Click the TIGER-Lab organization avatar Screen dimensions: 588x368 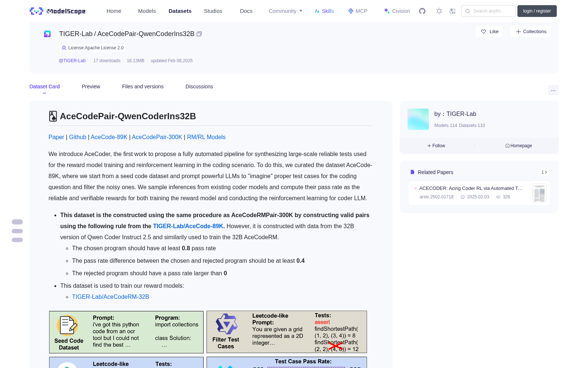pos(418,119)
